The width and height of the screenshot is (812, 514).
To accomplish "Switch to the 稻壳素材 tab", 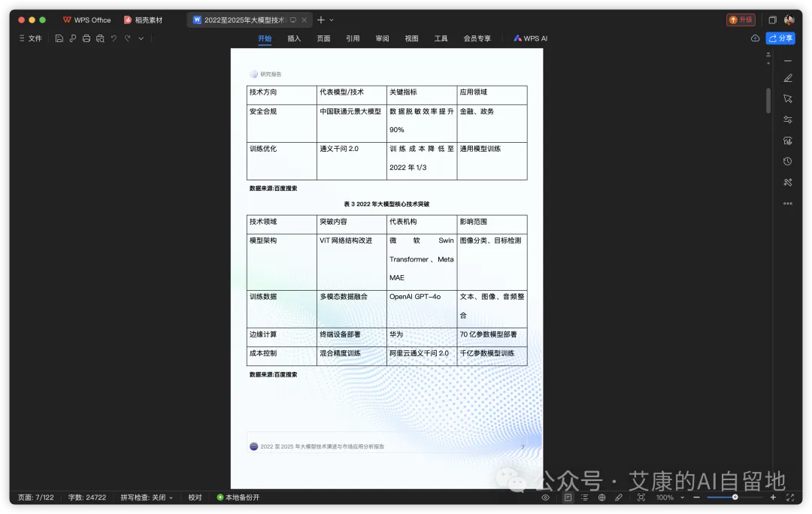I will coord(144,20).
